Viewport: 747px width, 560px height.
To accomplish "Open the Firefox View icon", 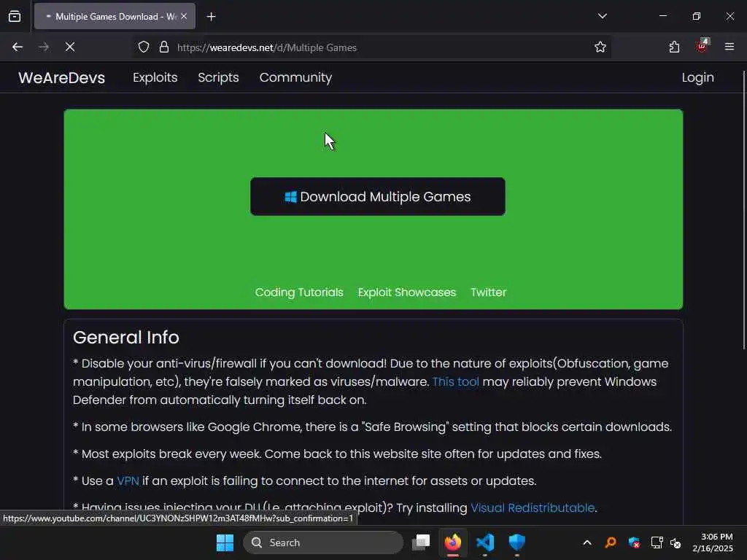I will pos(15,16).
